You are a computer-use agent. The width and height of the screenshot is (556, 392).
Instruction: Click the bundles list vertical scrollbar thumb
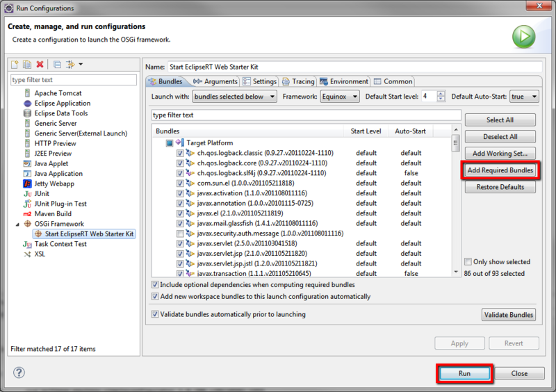tap(456, 143)
